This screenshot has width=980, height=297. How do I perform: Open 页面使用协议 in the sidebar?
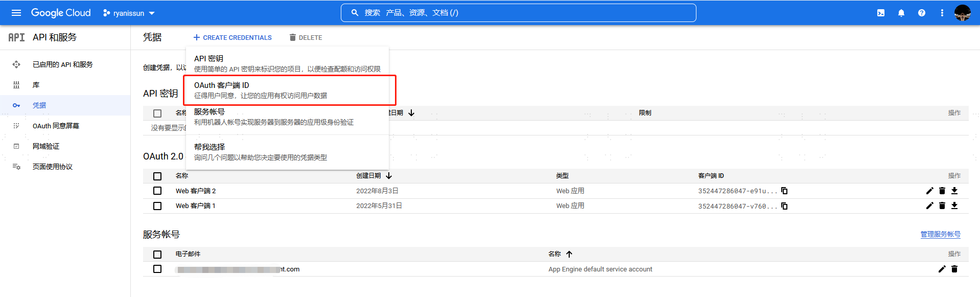53,167
